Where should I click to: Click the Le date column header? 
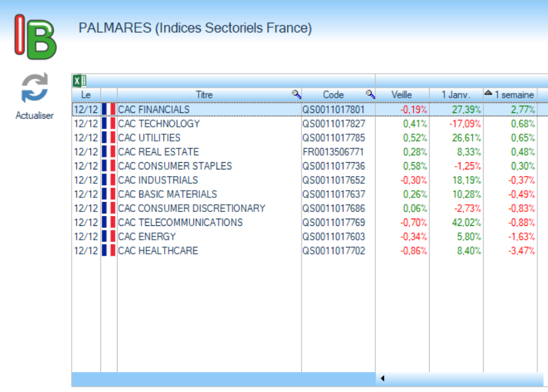(x=86, y=95)
